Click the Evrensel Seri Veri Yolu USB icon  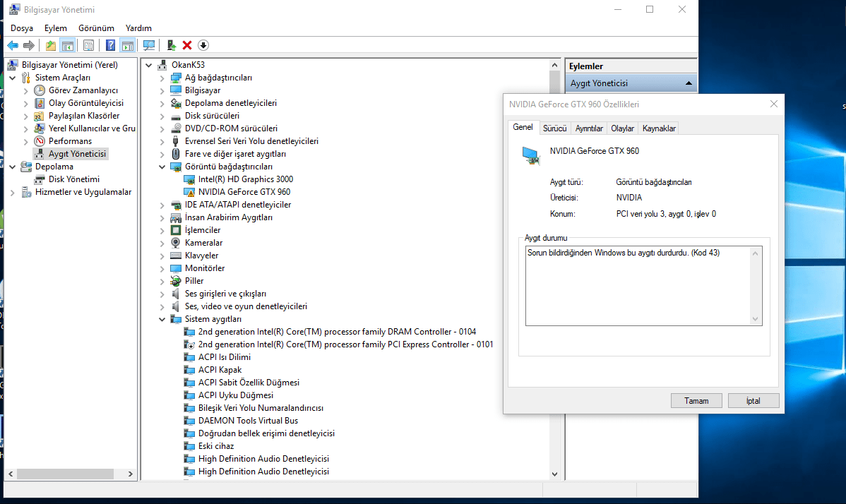pyautogui.click(x=176, y=141)
